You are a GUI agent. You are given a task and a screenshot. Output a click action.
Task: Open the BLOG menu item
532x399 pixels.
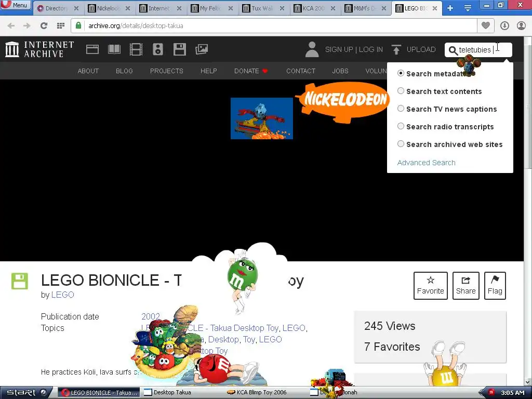click(x=124, y=71)
